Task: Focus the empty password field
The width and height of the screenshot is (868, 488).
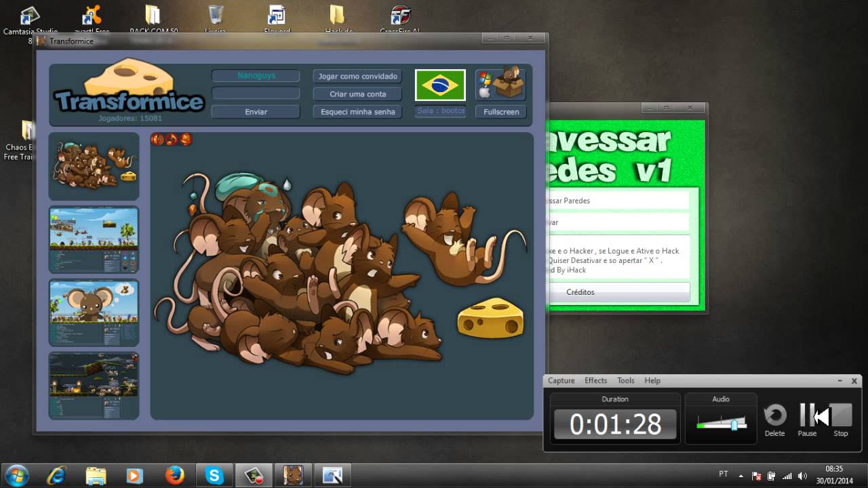Action: point(256,94)
